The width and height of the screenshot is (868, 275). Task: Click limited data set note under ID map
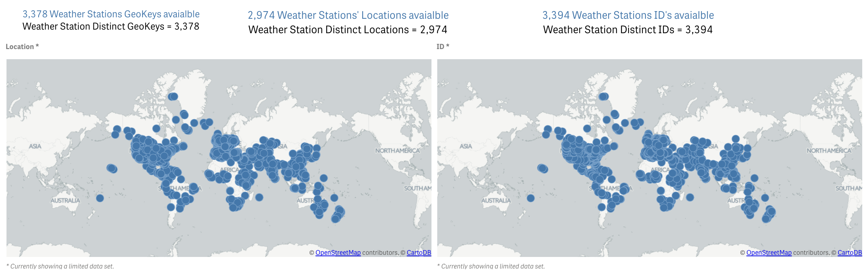coord(491,266)
